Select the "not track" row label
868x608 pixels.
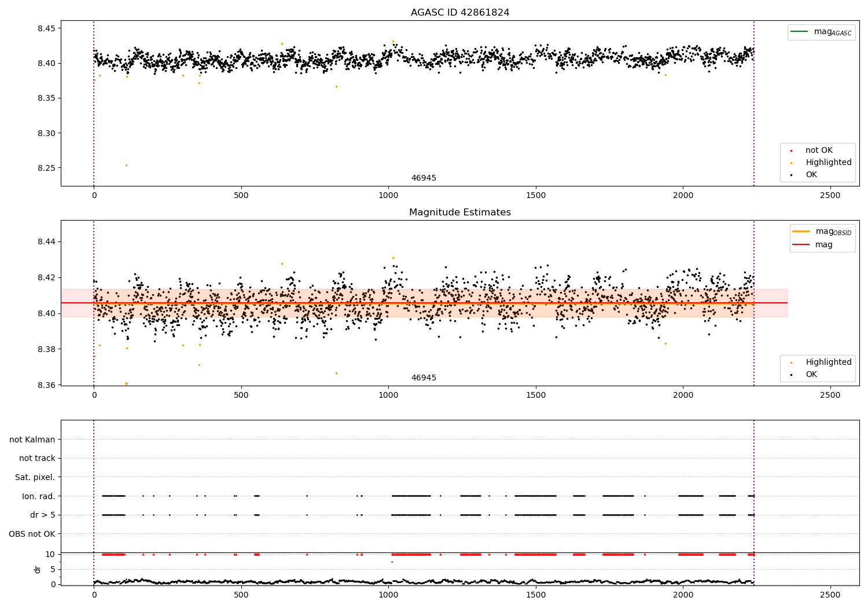point(37,458)
